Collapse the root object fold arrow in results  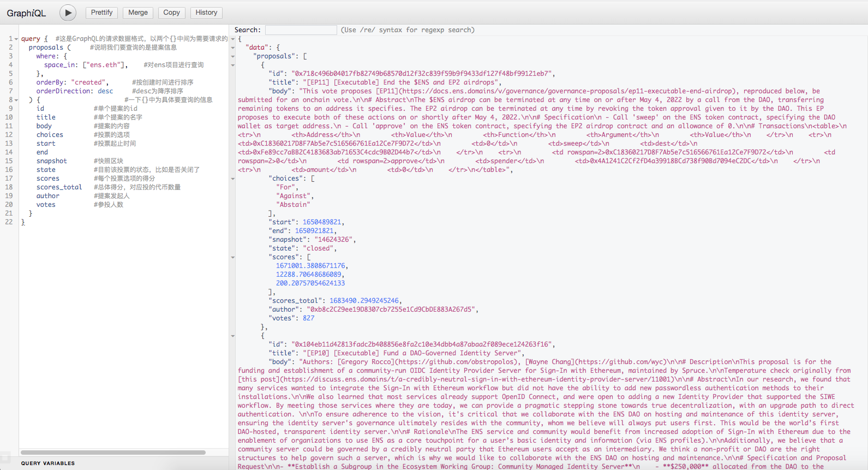233,39
